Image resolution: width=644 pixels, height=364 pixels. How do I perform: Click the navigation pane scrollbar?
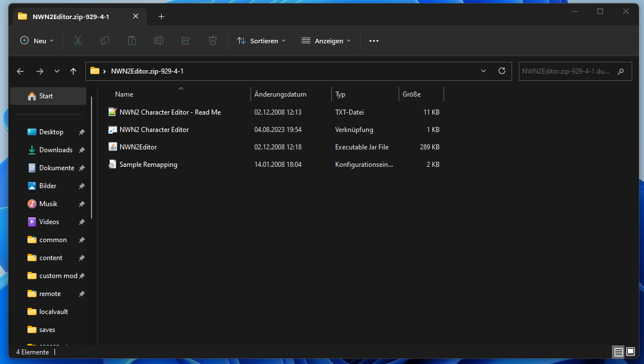click(x=92, y=158)
